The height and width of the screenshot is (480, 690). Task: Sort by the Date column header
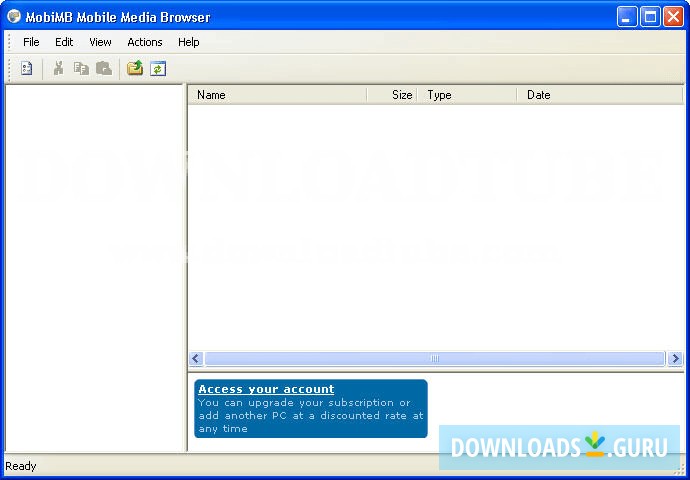click(x=600, y=95)
